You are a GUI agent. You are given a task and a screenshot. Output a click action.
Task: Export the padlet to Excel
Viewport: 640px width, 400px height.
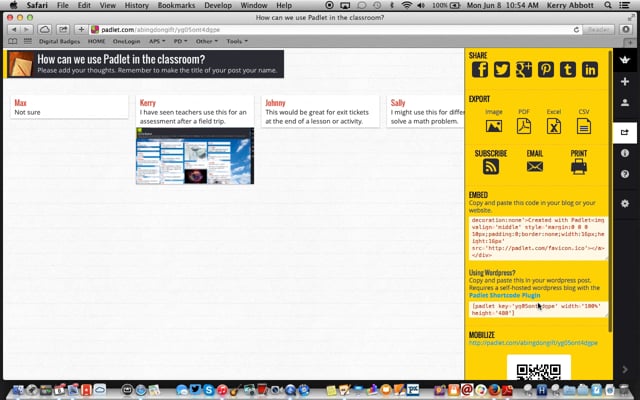pos(554,126)
